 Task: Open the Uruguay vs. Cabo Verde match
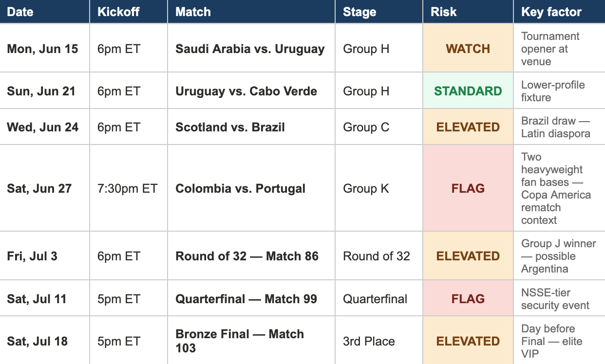246,91
